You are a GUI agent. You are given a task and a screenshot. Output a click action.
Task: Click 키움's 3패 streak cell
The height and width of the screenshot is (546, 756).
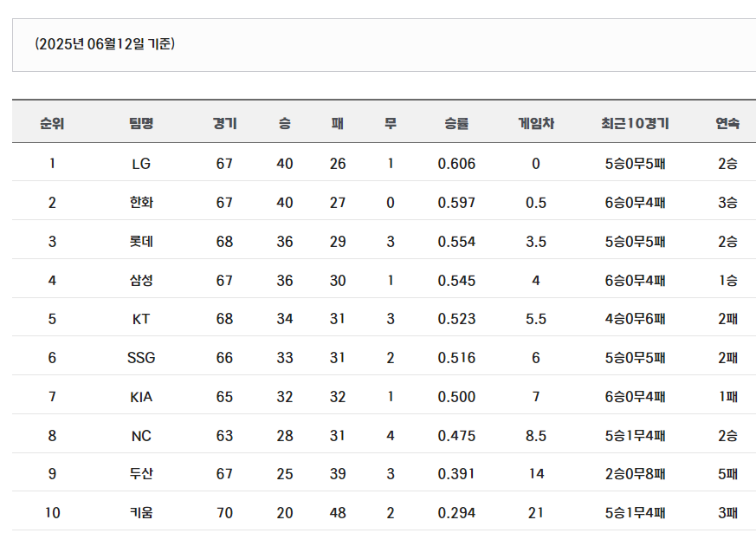point(727,513)
